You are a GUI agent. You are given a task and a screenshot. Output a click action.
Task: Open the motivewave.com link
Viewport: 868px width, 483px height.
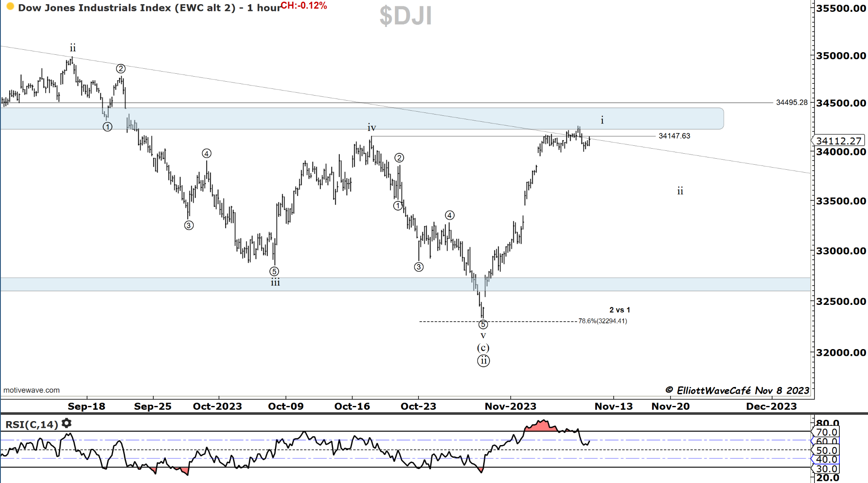pyautogui.click(x=32, y=390)
